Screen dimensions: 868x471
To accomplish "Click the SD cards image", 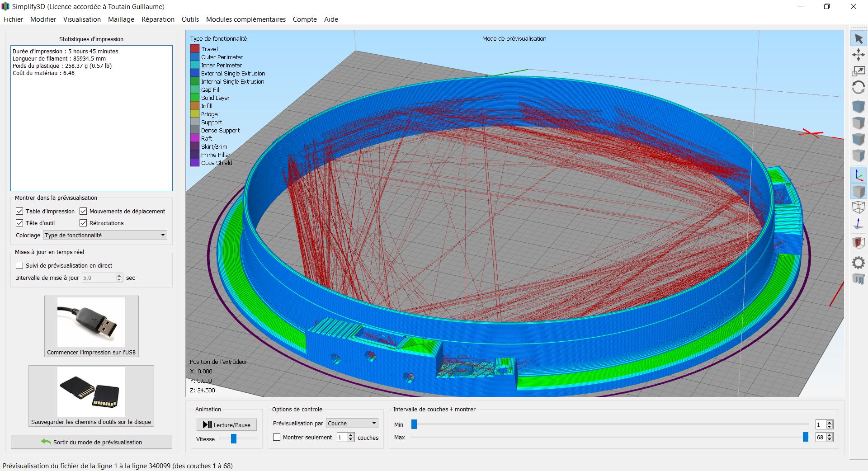I will [91, 392].
